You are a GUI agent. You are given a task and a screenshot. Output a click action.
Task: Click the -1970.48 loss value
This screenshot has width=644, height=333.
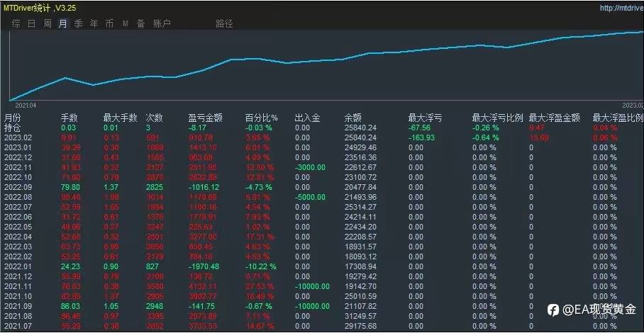(x=204, y=266)
